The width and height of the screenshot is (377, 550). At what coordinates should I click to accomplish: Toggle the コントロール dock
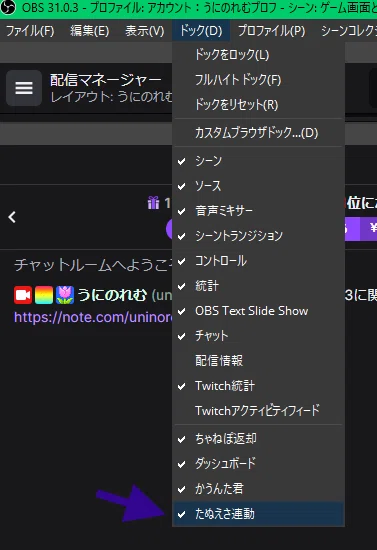click(258, 261)
